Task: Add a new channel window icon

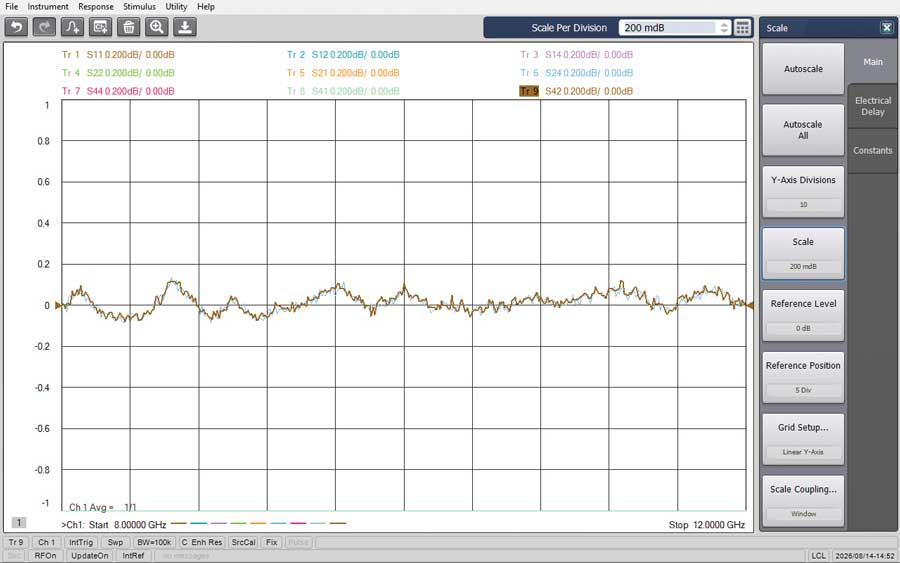Action: (x=100, y=27)
